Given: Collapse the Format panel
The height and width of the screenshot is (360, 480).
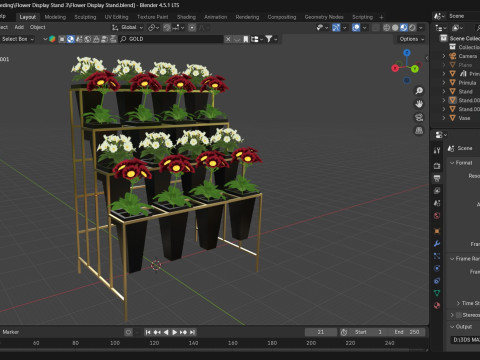Looking at the screenshot, I should [452, 163].
